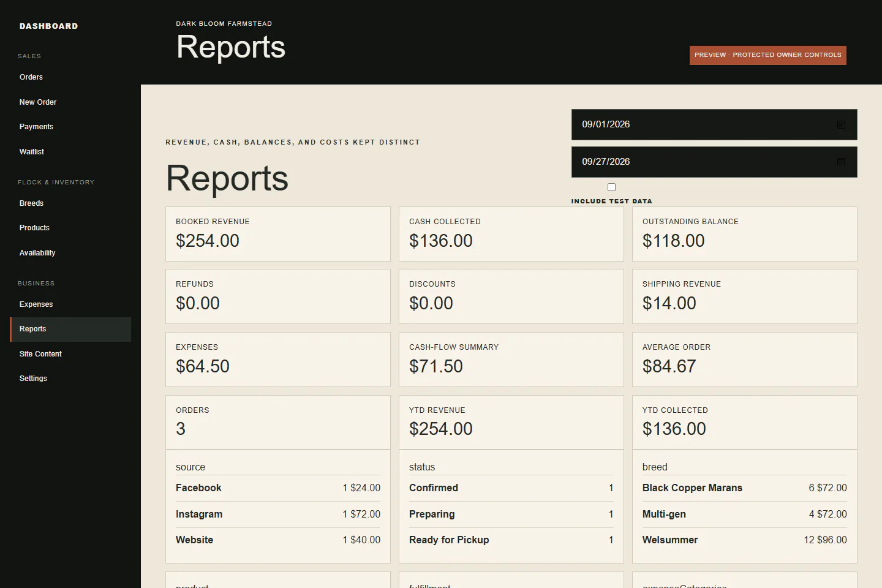Select the Black Copper Marans breed row

(745, 488)
